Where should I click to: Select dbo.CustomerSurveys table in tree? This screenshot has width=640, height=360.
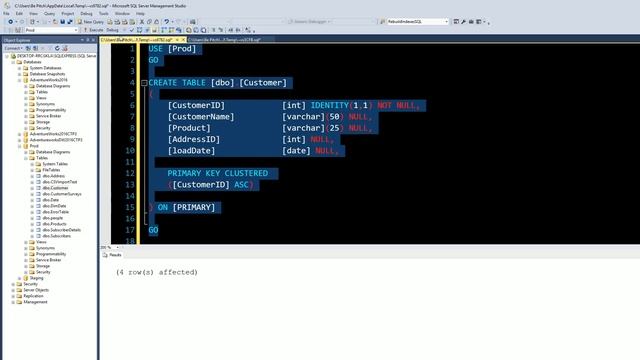(62, 194)
